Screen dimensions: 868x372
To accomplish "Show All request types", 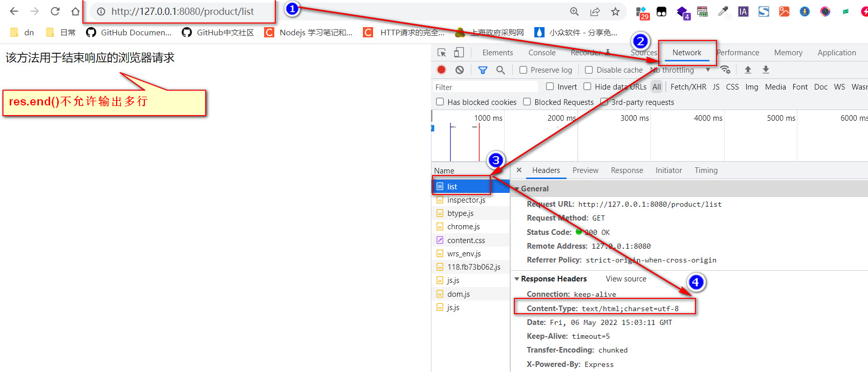I will pyautogui.click(x=657, y=86).
